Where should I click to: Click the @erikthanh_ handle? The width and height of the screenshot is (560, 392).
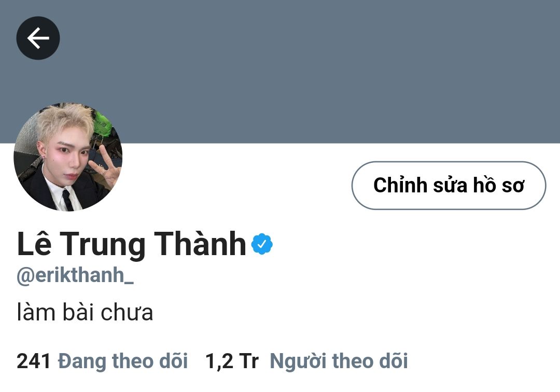click(x=75, y=276)
